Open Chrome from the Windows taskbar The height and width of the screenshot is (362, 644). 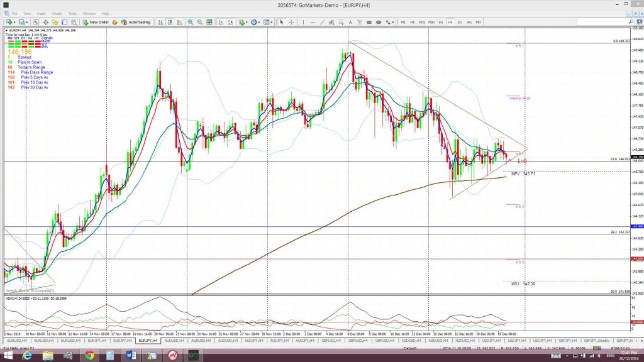tap(89, 356)
